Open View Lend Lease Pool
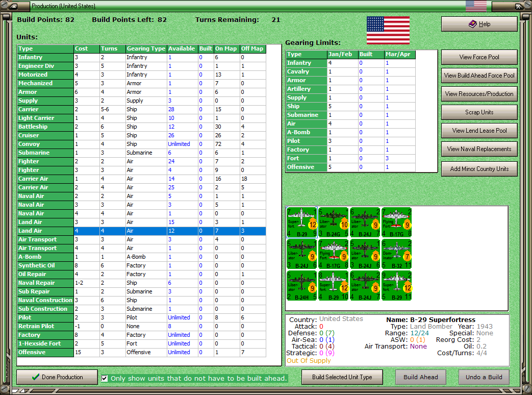This screenshot has width=532, height=395. [x=479, y=130]
